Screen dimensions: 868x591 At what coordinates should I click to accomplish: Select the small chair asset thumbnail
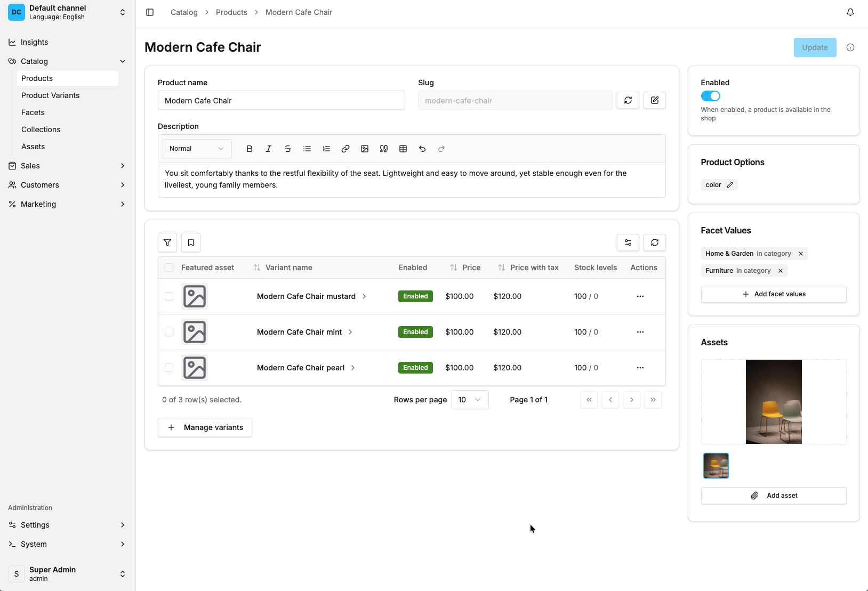(x=716, y=466)
